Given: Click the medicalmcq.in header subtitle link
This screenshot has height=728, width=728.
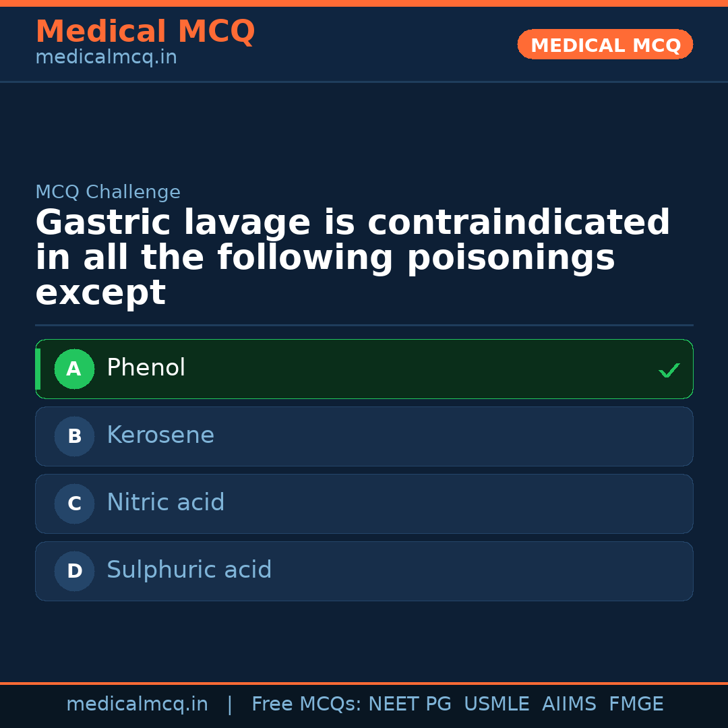Looking at the screenshot, I should [106, 57].
